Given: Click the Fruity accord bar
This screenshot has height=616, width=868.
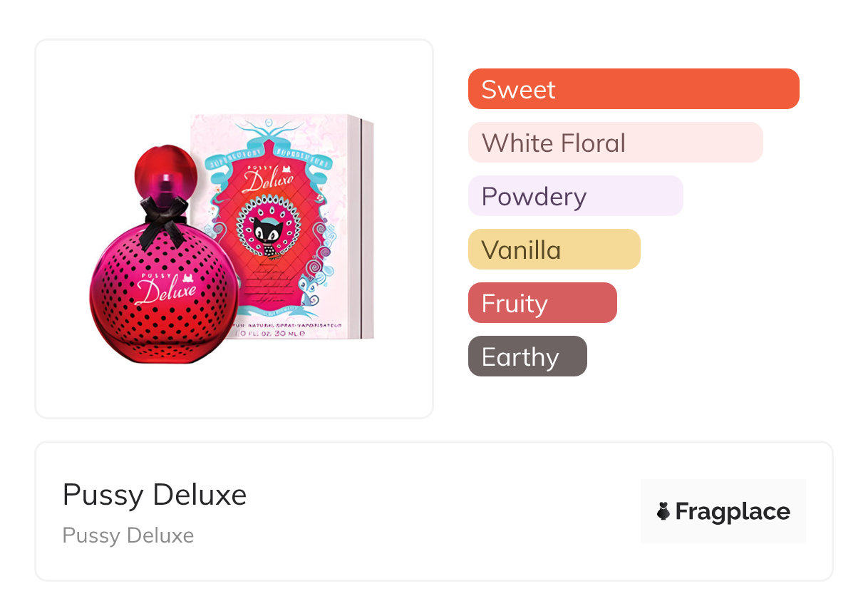Looking at the screenshot, I should pos(542,303).
